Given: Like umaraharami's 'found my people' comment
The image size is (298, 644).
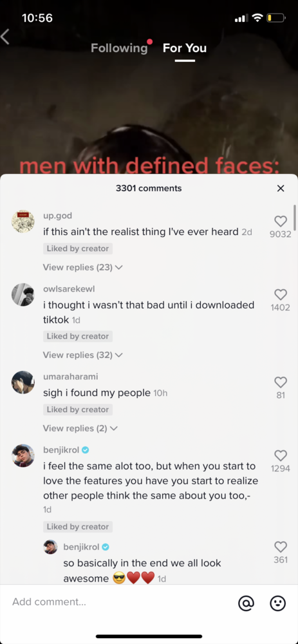Looking at the screenshot, I should pyautogui.click(x=281, y=383).
